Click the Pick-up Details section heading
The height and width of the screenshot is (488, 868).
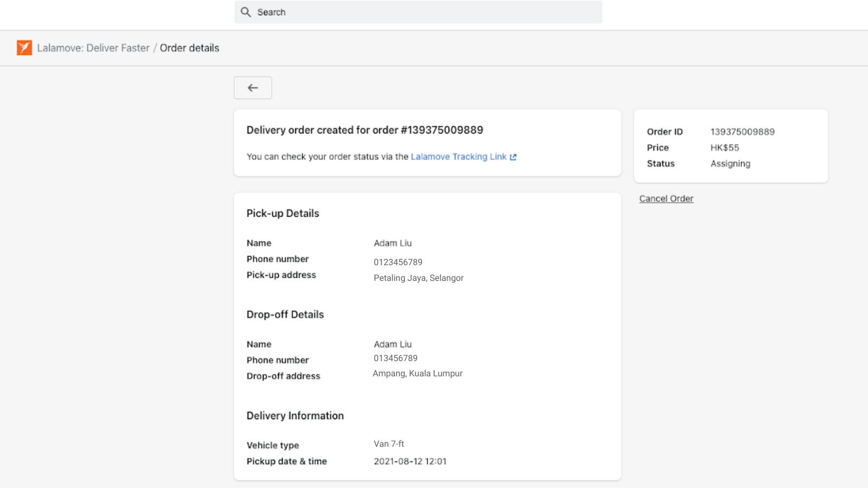click(283, 213)
